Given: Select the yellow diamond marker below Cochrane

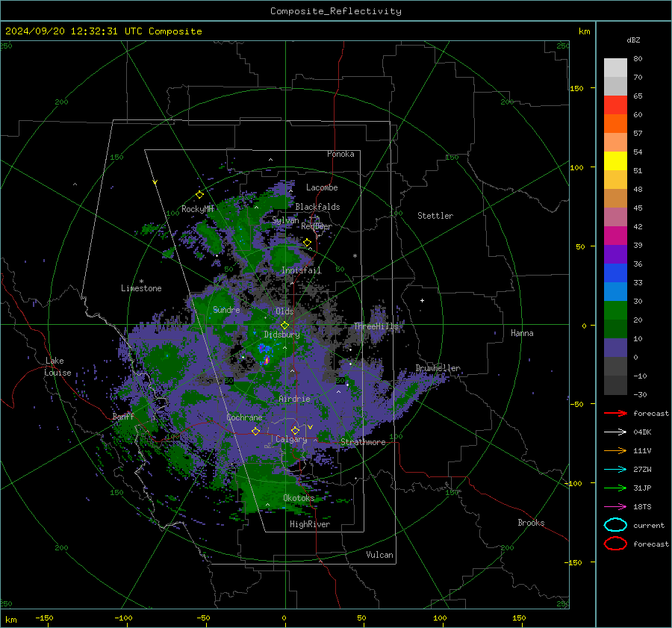Looking at the screenshot, I should [x=256, y=431].
